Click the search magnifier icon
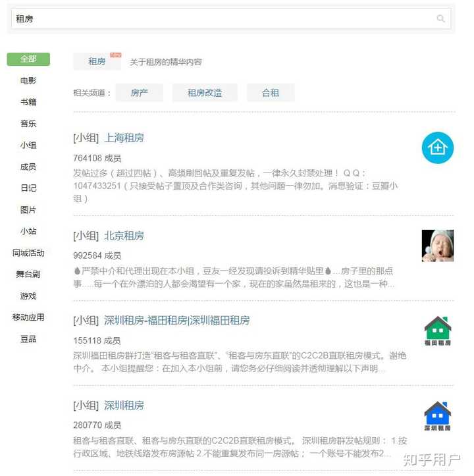Screen dimensions: 474x476 (x=440, y=19)
